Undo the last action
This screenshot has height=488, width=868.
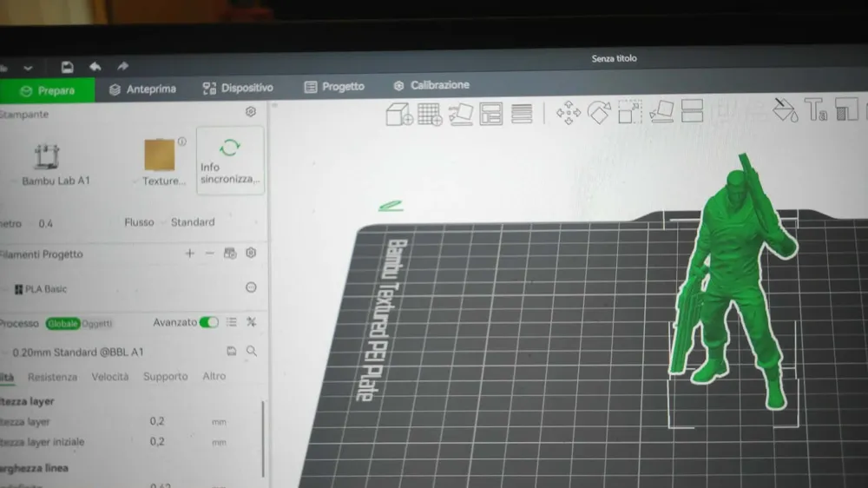click(95, 67)
